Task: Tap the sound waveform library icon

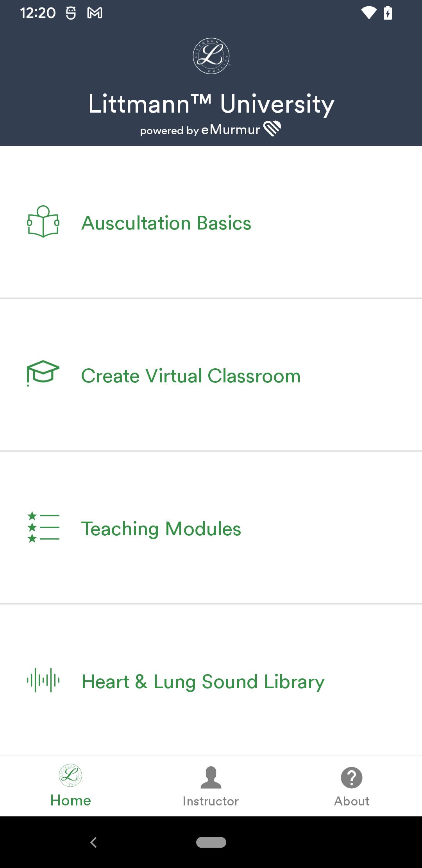Action: pos(43,680)
